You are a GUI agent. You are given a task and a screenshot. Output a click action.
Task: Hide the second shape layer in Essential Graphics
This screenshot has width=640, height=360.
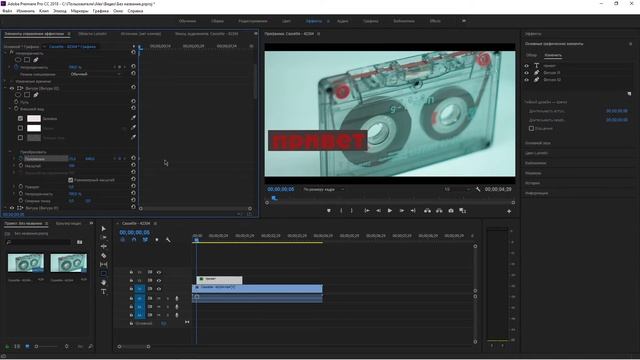click(527, 73)
